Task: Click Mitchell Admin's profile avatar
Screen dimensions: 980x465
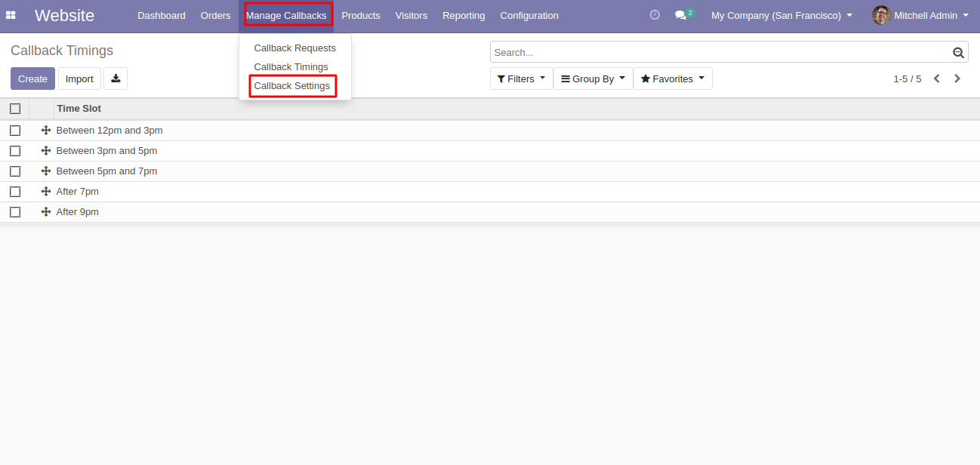Action: point(880,14)
